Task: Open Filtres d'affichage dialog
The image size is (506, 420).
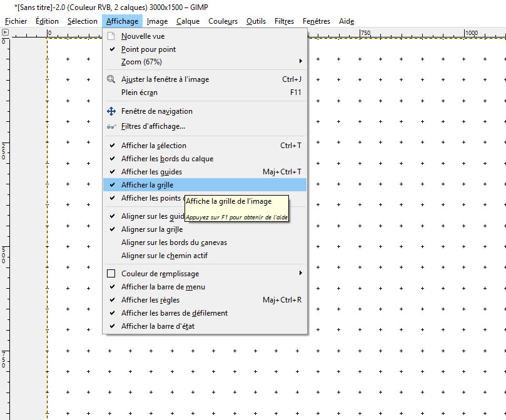Action: (x=205, y=126)
